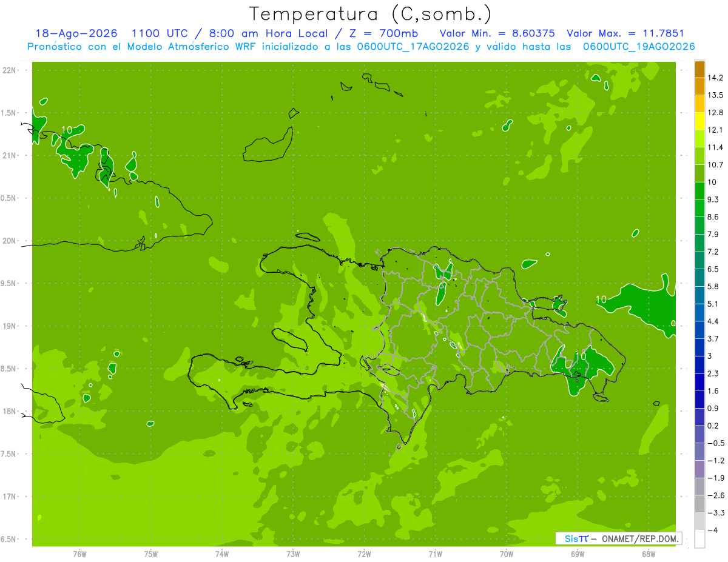Click the "14.2" colorbar label
728x562 pixels.
[715, 78]
